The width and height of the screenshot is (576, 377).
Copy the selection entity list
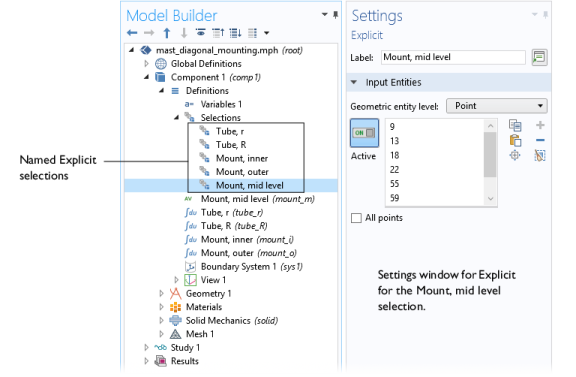pyautogui.click(x=515, y=126)
